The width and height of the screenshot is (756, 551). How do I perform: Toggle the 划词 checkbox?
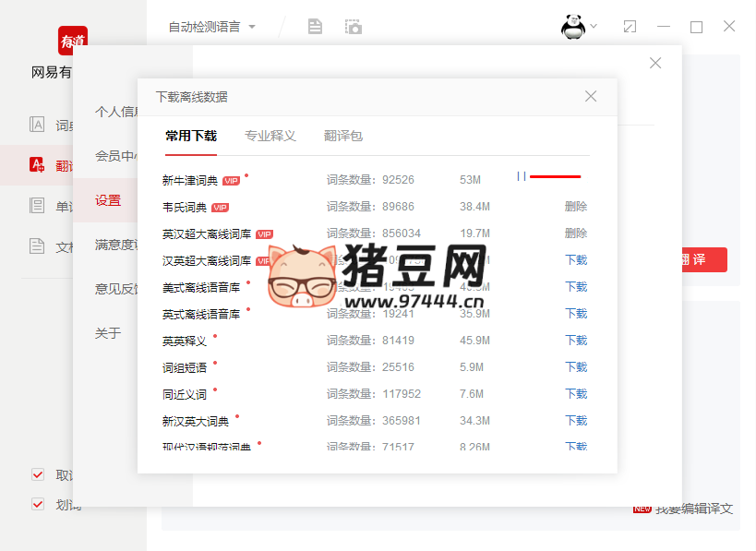(38, 504)
